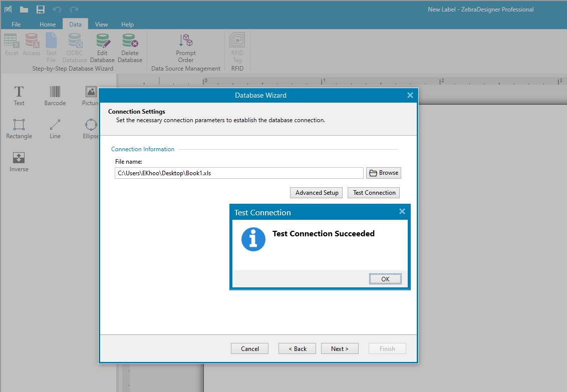This screenshot has width=567, height=392.
Task: Start the Excel database wizard
Action: click(11, 45)
